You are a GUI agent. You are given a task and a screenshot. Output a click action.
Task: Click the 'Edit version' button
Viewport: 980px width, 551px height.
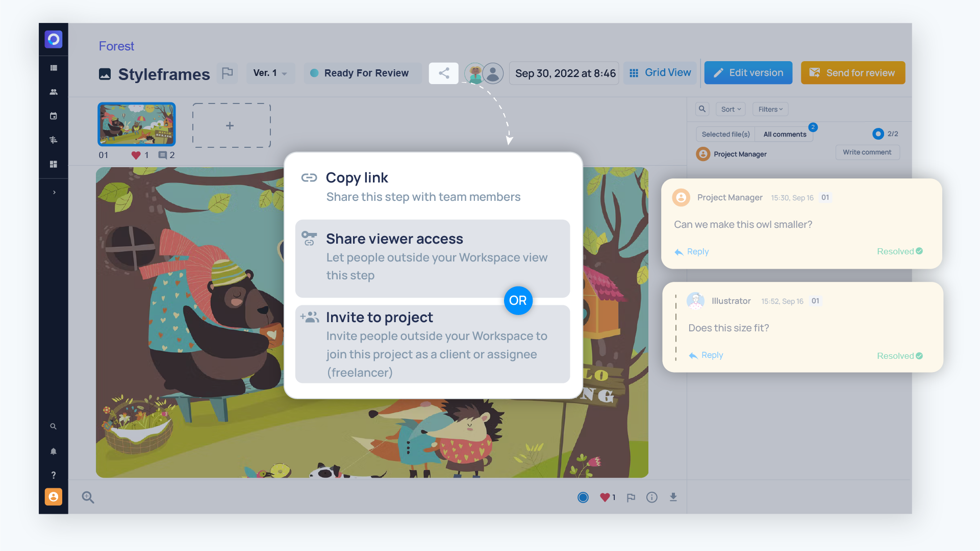point(748,73)
